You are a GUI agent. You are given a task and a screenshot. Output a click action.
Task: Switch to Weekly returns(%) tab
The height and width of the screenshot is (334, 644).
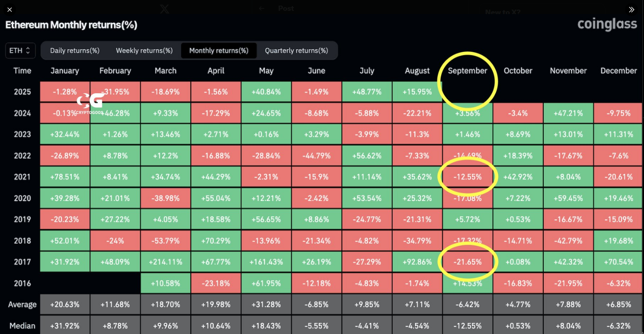tap(144, 51)
